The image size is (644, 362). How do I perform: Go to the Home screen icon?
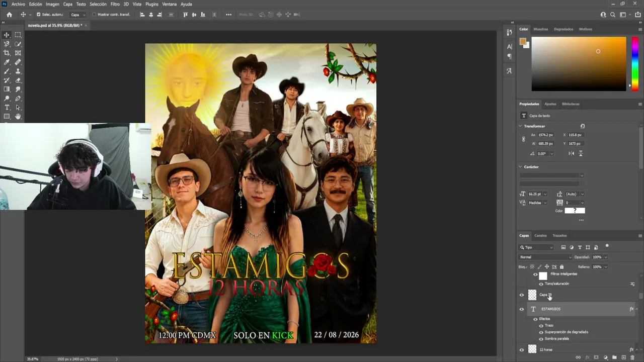coord(9,15)
